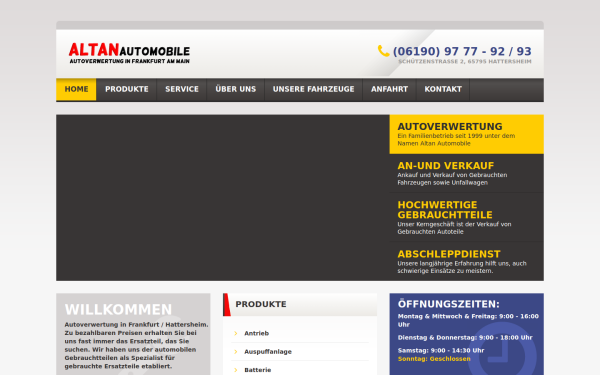
Task: Click the Samstag: 9:00 - 14:30 Uhr line
Action: point(441,351)
